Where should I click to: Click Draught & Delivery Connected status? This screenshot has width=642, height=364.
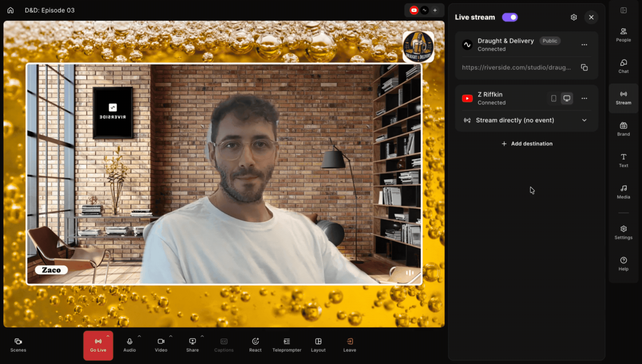click(x=492, y=49)
